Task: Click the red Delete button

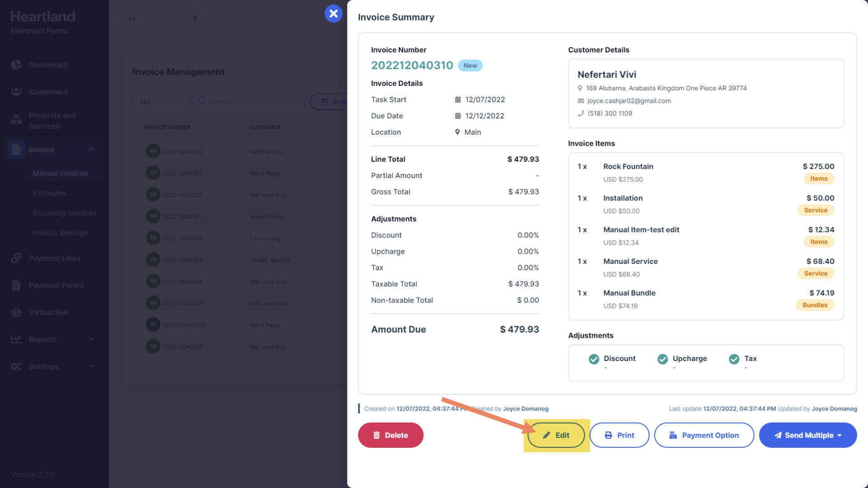Action: (391, 435)
